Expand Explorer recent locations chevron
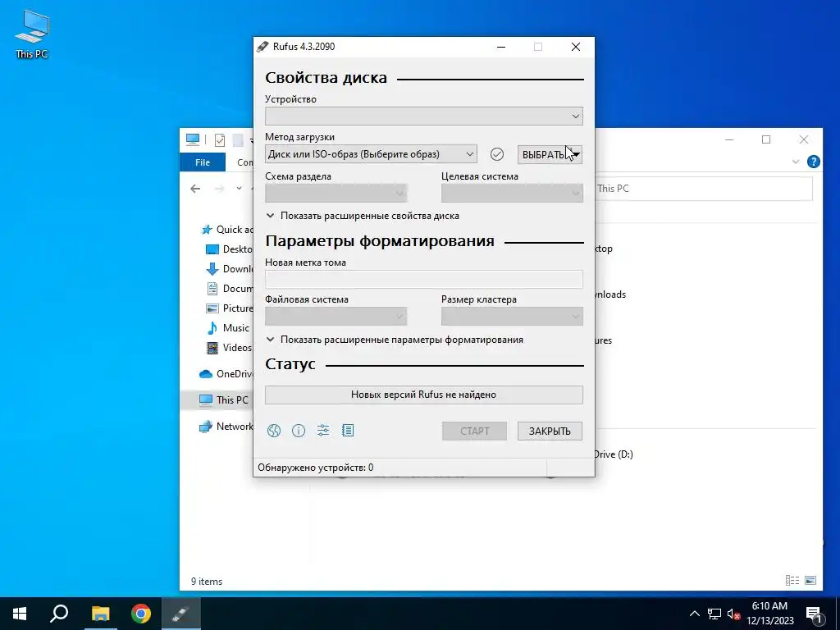 click(239, 189)
